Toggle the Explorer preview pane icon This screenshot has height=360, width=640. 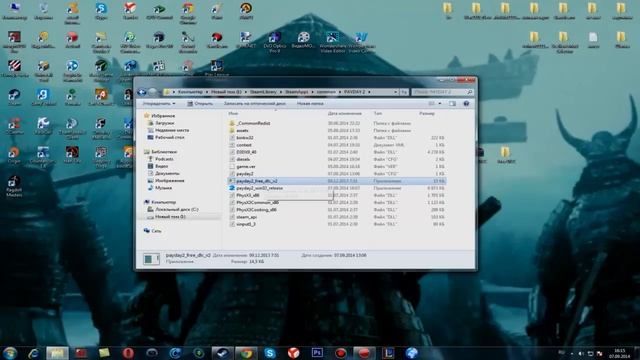coord(452,104)
